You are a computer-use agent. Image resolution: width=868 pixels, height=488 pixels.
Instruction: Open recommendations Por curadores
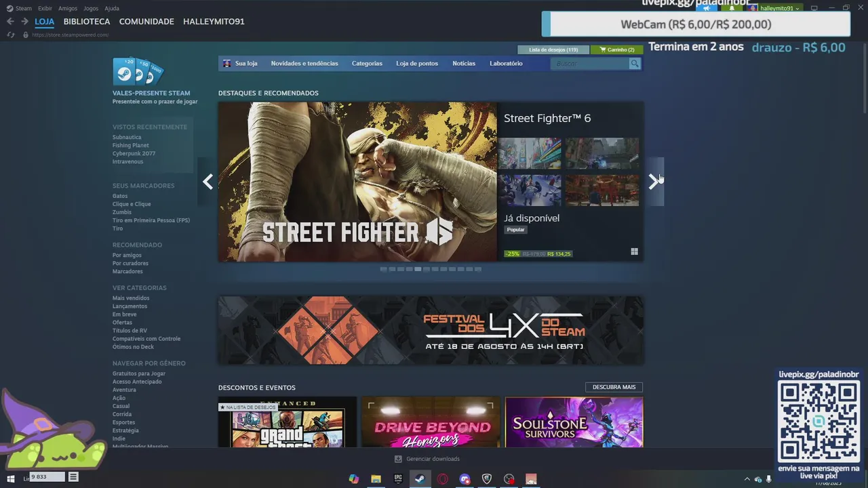[130, 263]
